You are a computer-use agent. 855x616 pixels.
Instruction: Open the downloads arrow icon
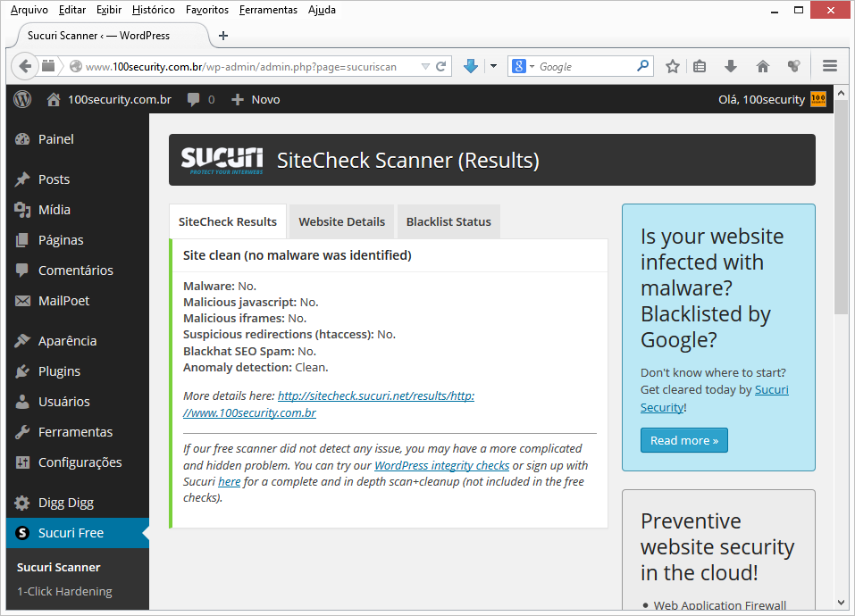pos(731,66)
